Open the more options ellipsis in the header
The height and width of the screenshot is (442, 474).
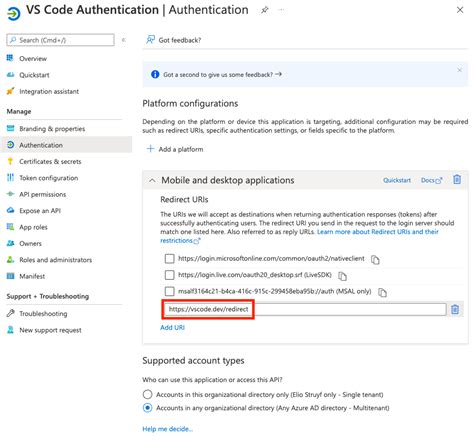pyautogui.click(x=281, y=10)
